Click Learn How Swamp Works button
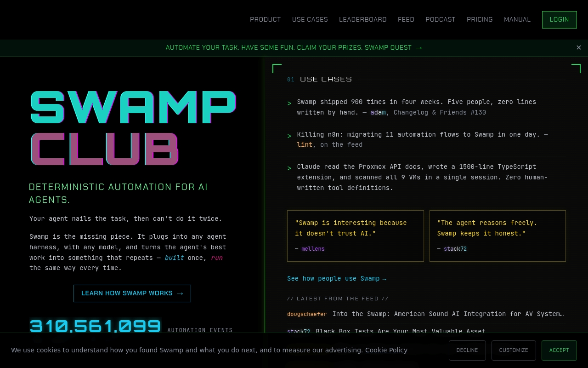The image size is (588, 368). click(x=132, y=293)
